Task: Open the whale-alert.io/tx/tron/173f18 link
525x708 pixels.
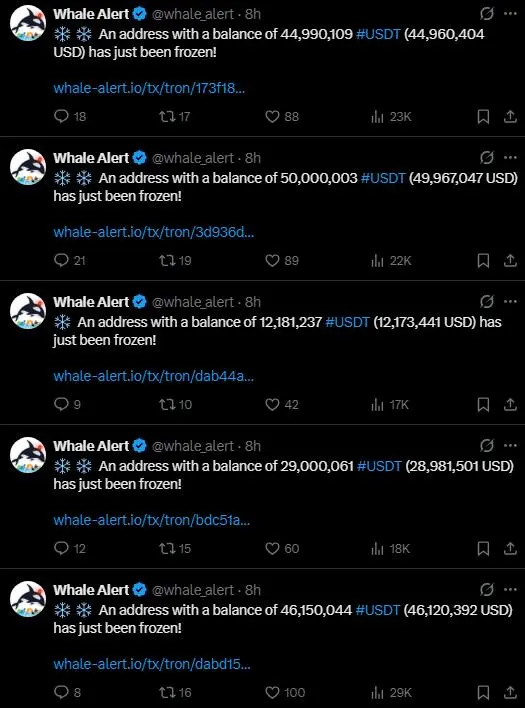Action: 149,88
